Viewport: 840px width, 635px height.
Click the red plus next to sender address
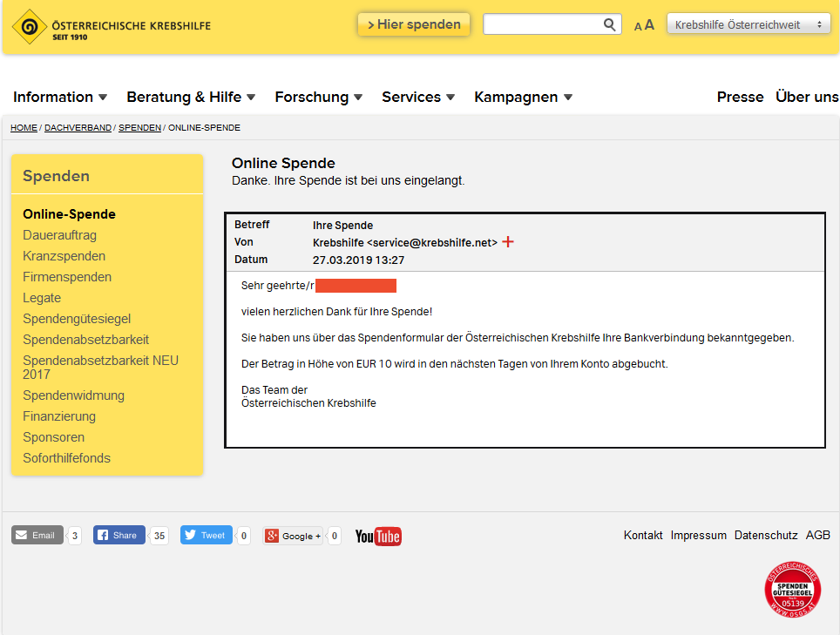(x=508, y=242)
